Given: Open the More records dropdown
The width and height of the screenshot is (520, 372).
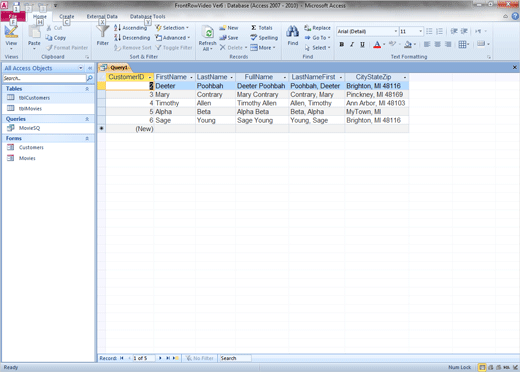Looking at the screenshot, I should click(x=263, y=48).
